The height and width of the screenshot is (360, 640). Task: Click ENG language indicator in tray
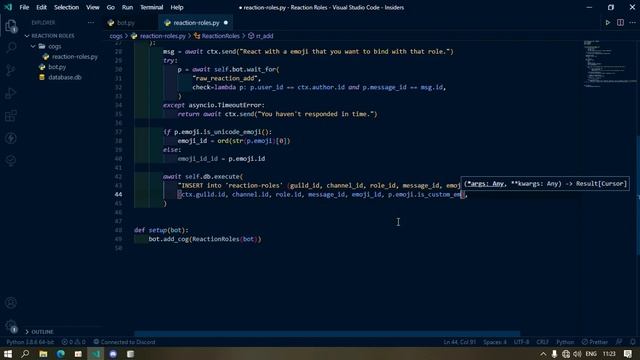coord(591,354)
